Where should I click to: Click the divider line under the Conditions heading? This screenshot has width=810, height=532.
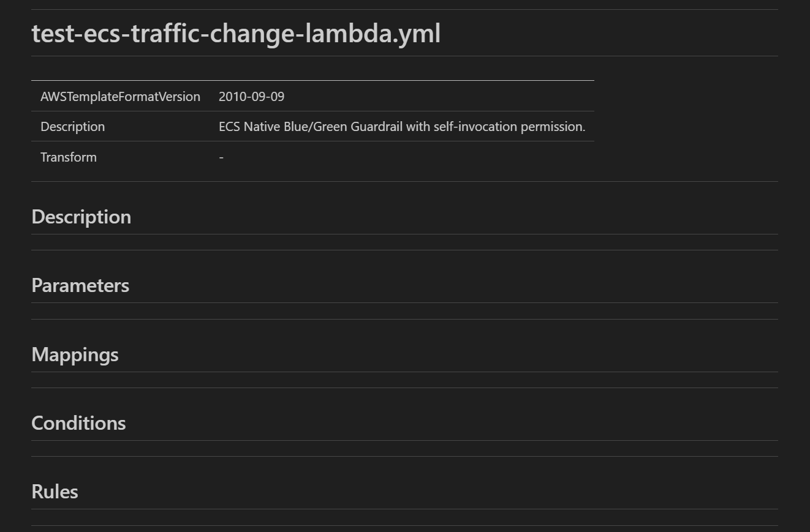point(404,440)
